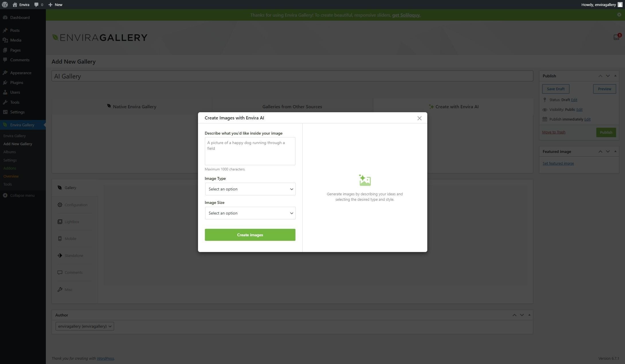
Task: Open the Image Type dropdown
Action: [x=250, y=189]
